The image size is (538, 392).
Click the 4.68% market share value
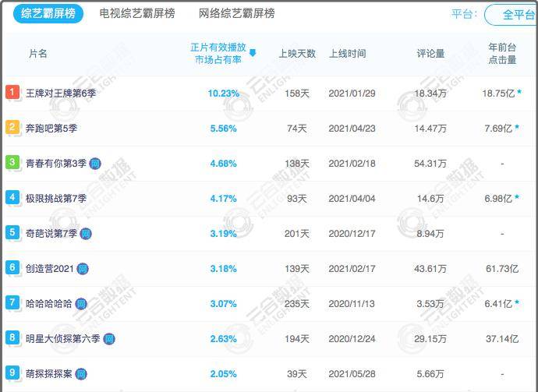[223, 164]
